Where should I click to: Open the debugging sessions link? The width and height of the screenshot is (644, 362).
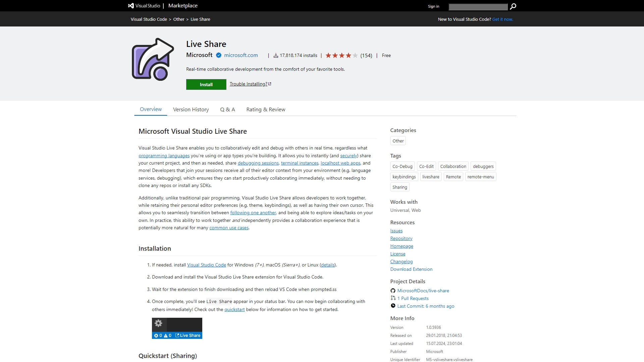[x=258, y=163]
